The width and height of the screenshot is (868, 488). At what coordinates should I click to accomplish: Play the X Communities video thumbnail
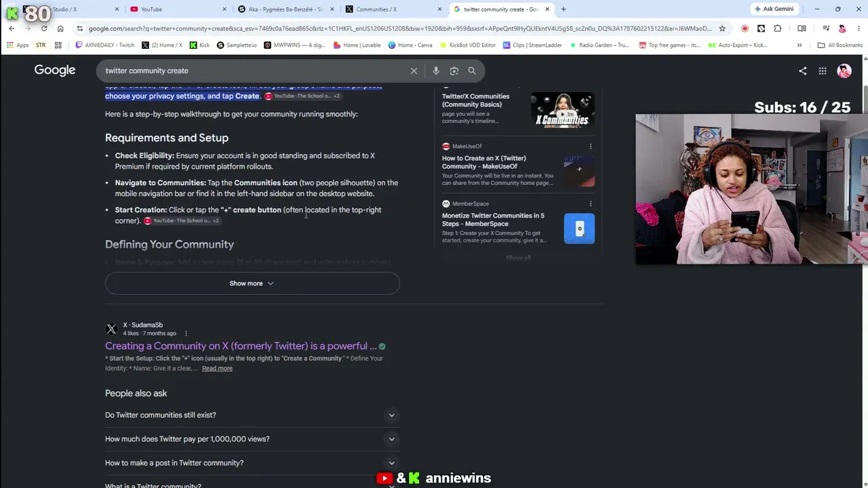point(562,110)
